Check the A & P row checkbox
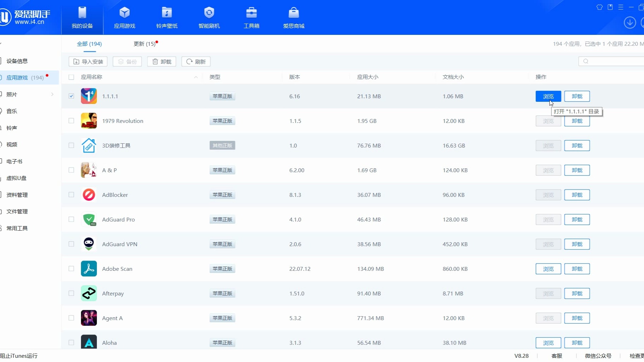The height and width of the screenshot is (362, 644). [x=72, y=170]
